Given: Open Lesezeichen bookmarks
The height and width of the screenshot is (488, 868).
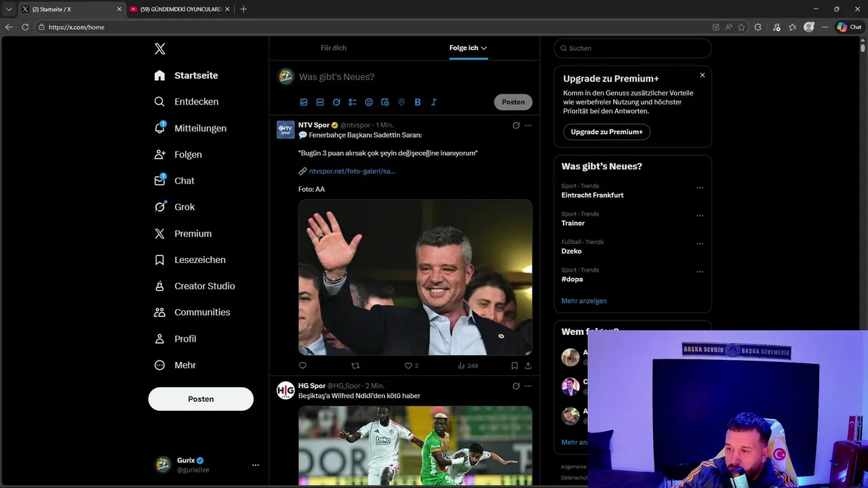Looking at the screenshot, I should coord(189,260).
